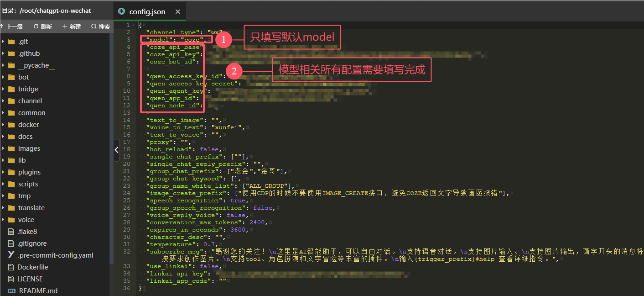644x296 pixels.
Task: Create a new item with 新建
Action: click(x=72, y=26)
